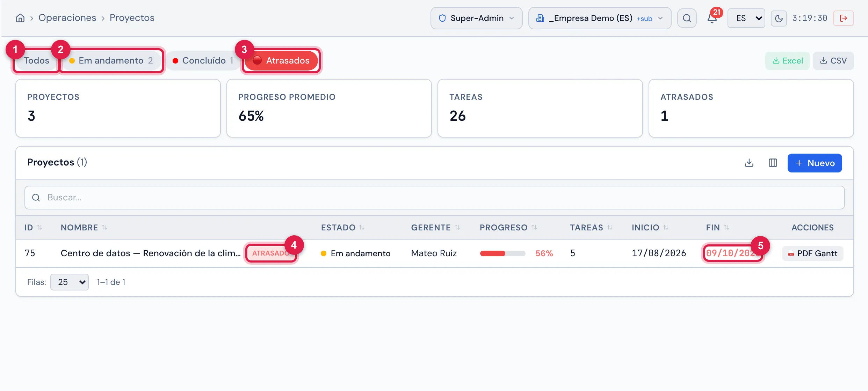This screenshot has height=391, width=868.
Task: Create a new project with Nuevo
Action: (815, 163)
